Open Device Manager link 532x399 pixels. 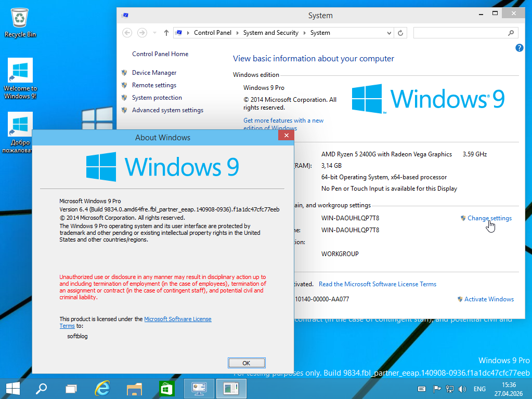(x=154, y=73)
